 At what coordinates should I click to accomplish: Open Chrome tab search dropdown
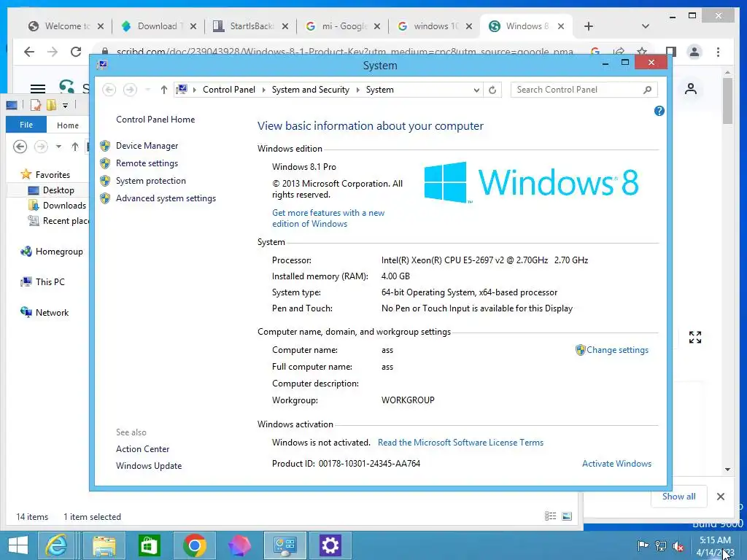645,26
